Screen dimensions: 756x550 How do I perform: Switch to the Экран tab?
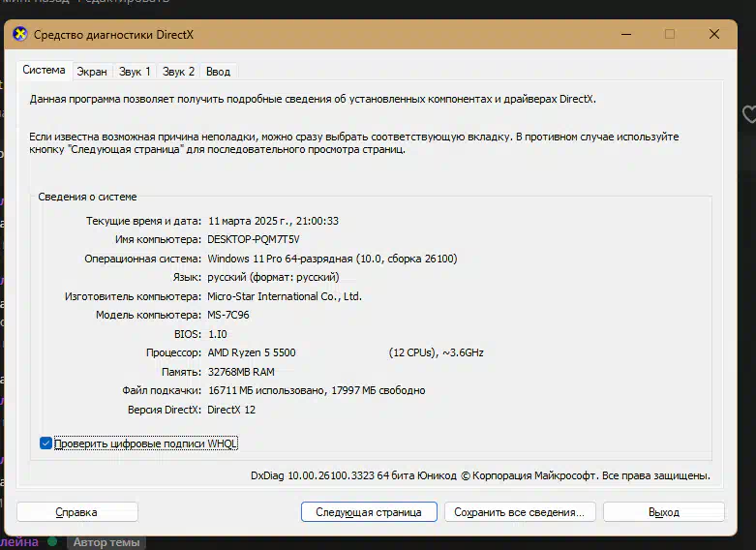coord(92,72)
